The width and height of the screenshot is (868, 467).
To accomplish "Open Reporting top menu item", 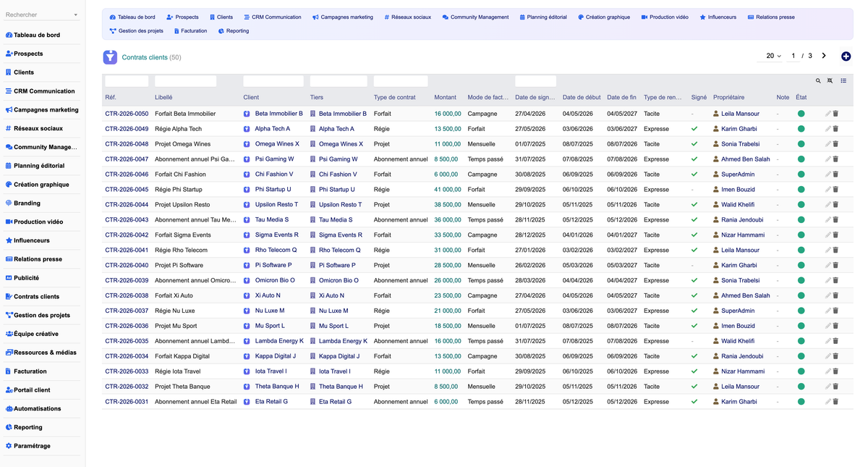I will tap(233, 31).
